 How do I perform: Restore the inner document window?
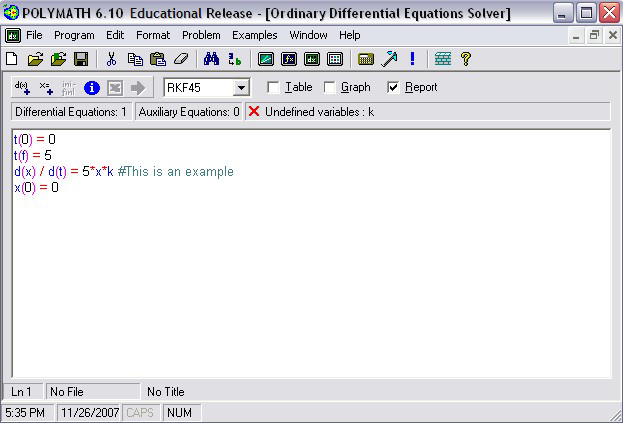594,35
